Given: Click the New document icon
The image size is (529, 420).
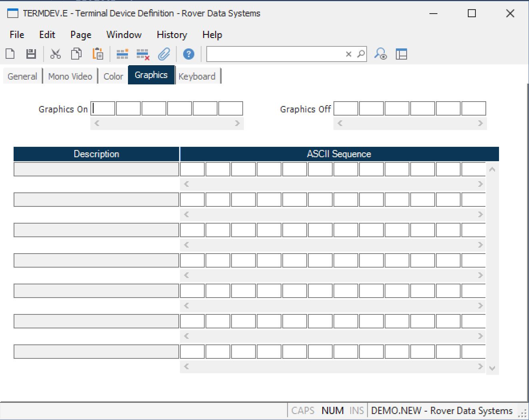Looking at the screenshot, I should coord(10,54).
